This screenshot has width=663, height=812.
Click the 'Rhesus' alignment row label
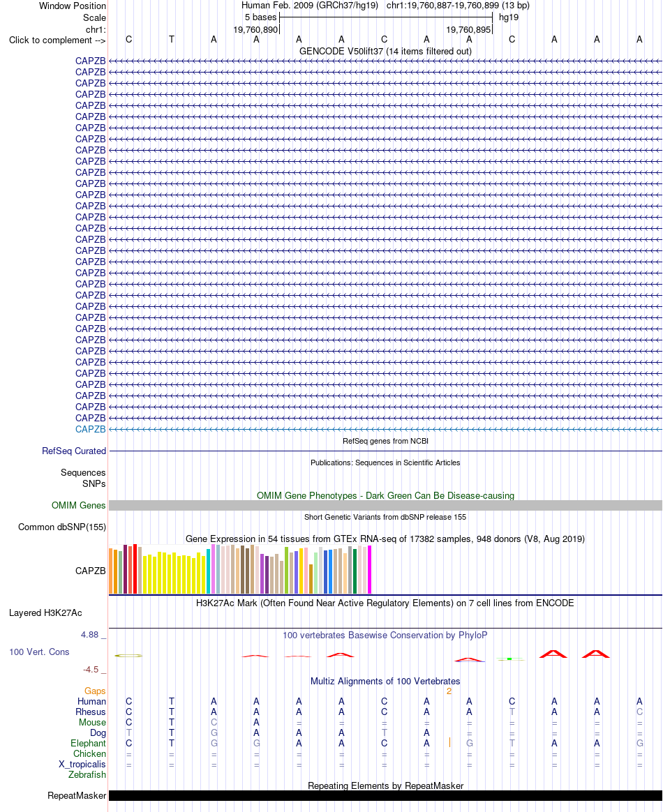91,712
